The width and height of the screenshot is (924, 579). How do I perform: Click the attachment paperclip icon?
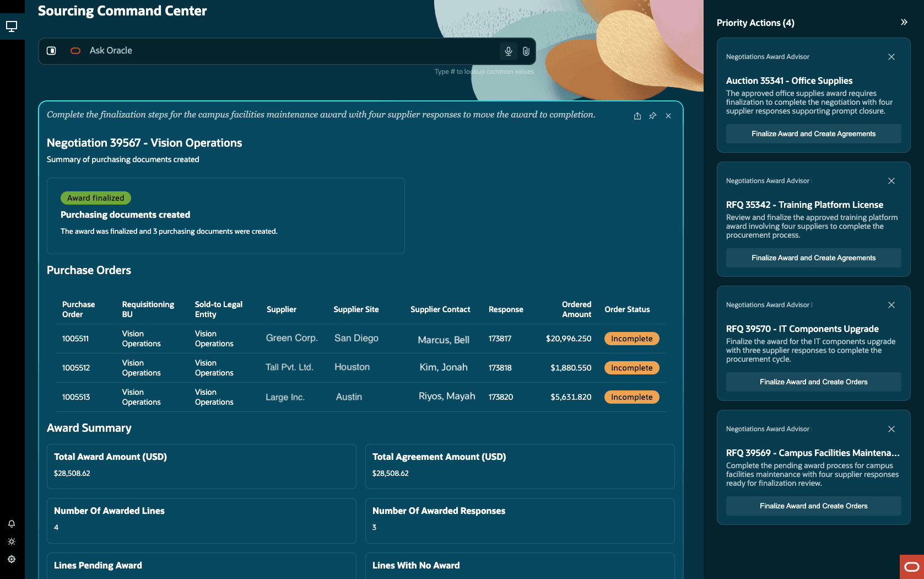click(526, 51)
